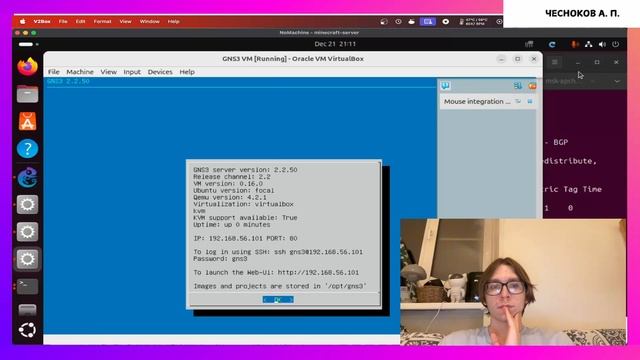Open the Files manager in the dock
The image size is (640, 360).
[27, 94]
